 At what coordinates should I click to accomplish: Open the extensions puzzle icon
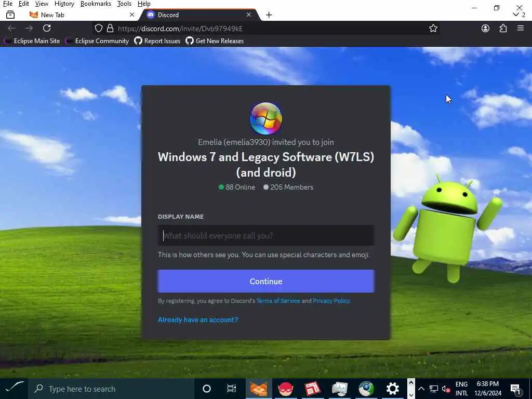503,28
